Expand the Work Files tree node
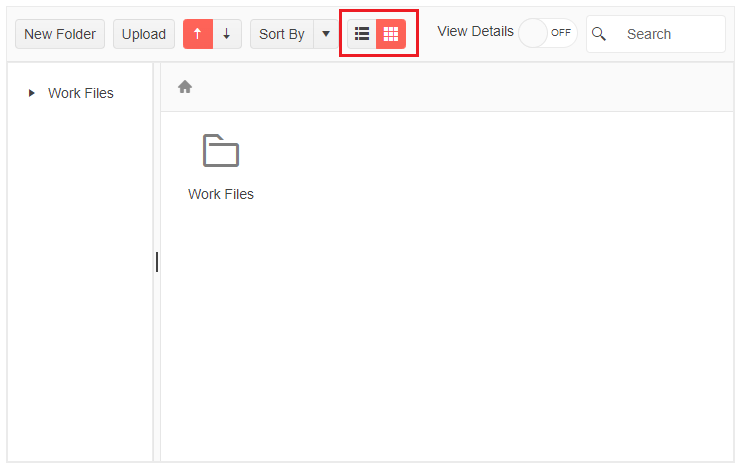The height and width of the screenshot is (469, 740). (32, 93)
